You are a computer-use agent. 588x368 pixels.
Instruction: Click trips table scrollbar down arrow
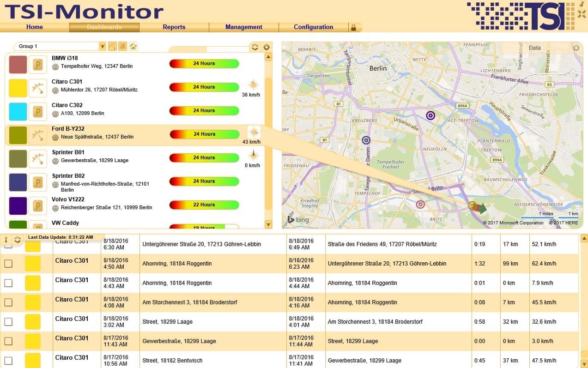tap(584, 363)
